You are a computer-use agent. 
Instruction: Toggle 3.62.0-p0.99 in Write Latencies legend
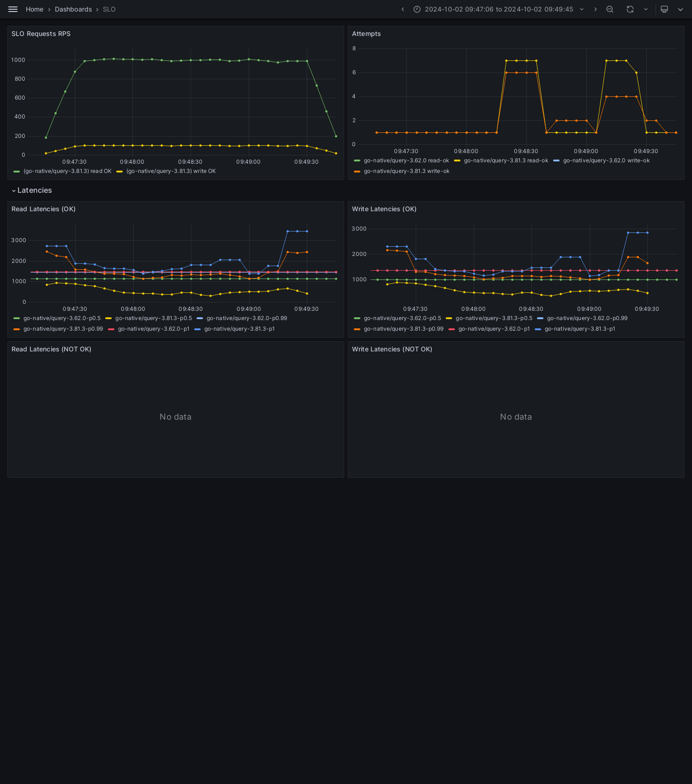[587, 318]
